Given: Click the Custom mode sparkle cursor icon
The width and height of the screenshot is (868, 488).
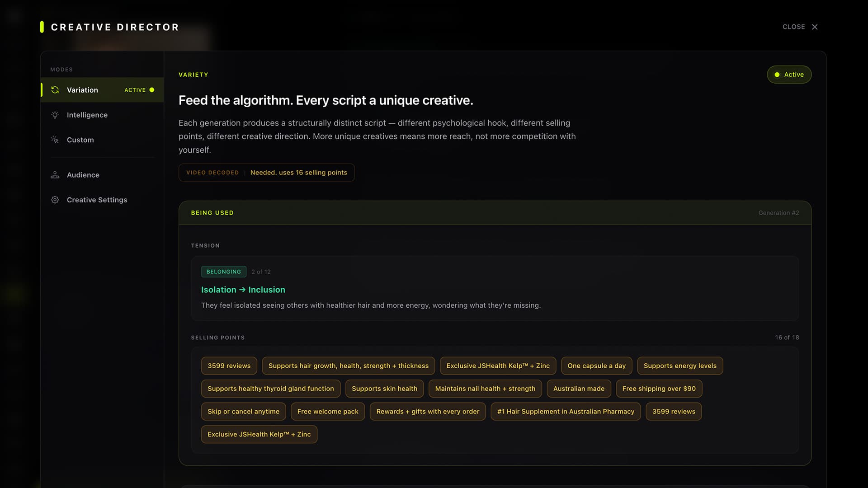Looking at the screenshot, I should pyautogui.click(x=55, y=140).
